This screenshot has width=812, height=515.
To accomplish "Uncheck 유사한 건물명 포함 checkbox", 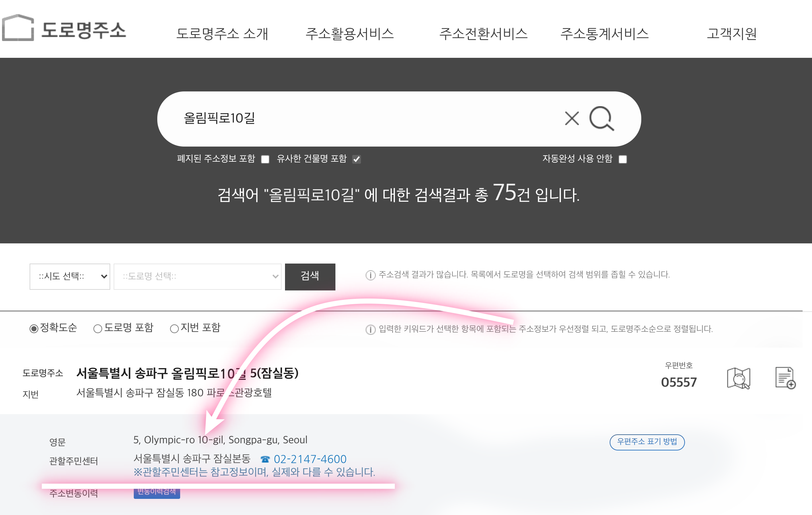I will tap(357, 159).
